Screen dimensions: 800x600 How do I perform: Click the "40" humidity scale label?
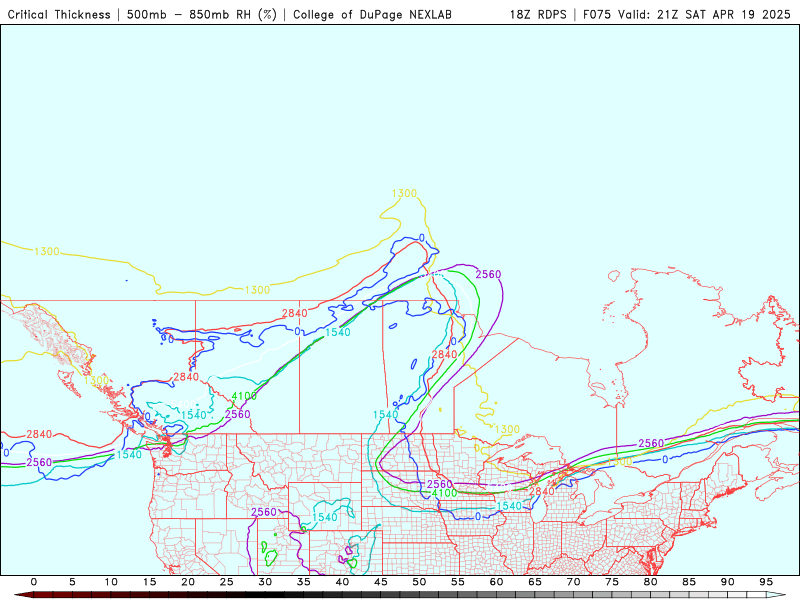coord(342,582)
